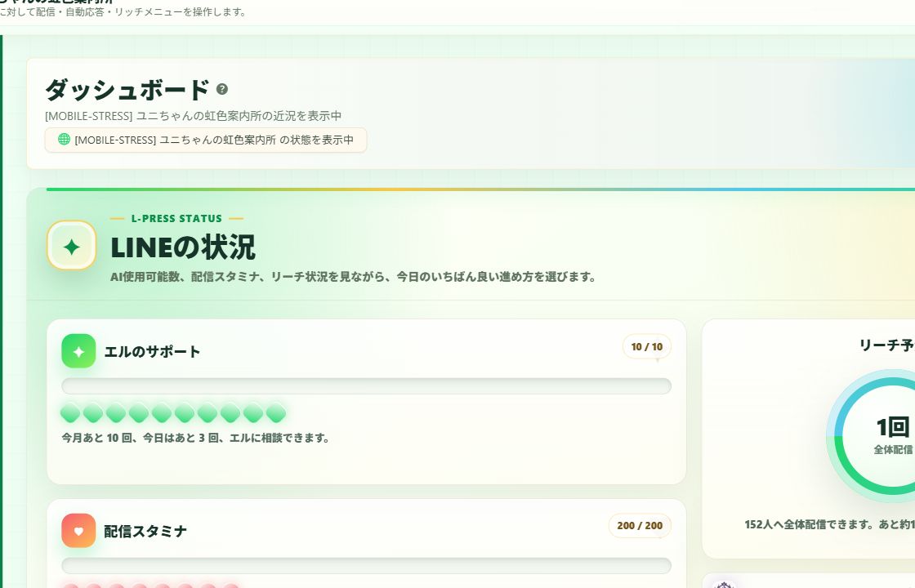Click the sparkle icon beside LINEの状況
Viewport: 915px width, 588px height.
point(72,246)
